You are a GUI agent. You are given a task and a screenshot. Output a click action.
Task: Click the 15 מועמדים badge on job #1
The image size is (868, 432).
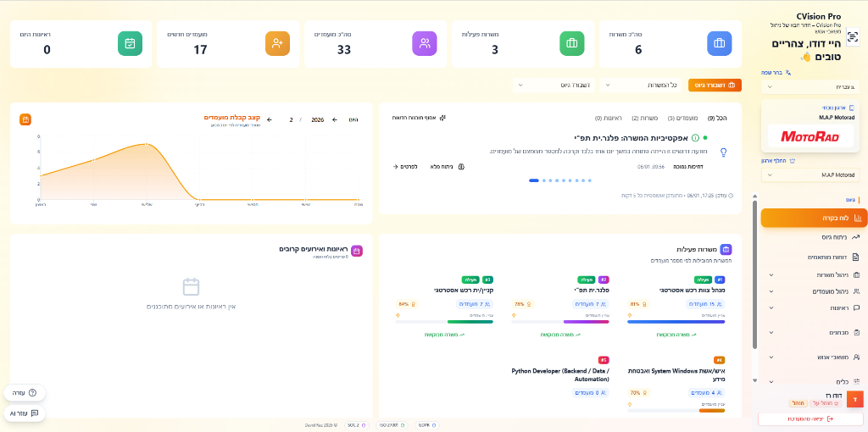click(x=705, y=304)
